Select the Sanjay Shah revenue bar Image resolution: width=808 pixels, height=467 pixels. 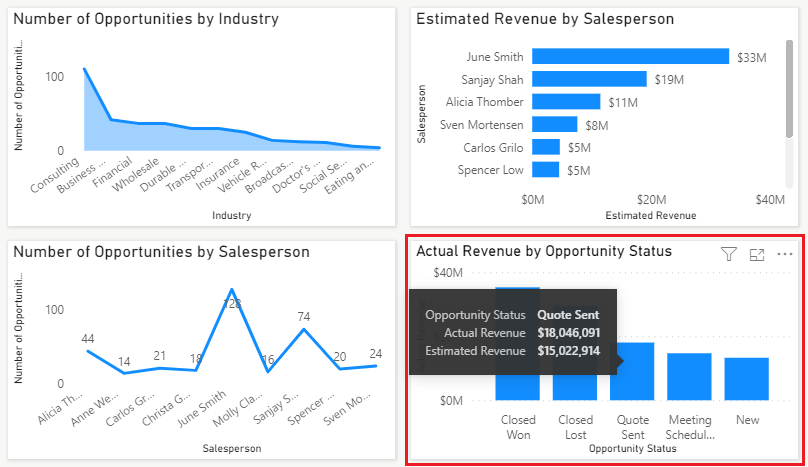click(x=589, y=79)
